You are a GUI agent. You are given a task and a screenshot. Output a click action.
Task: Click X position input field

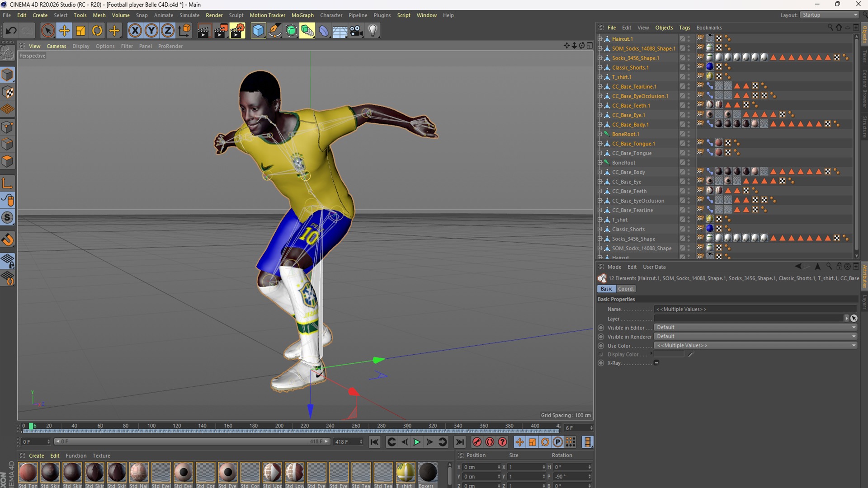(481, 467)
